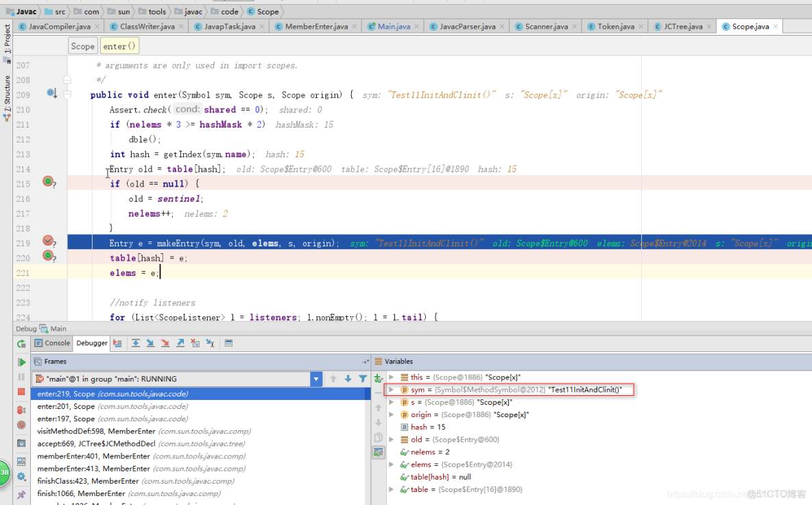Viewport: 812px width, 505px height.
Task: Toggle the breakpoint on line 220
Action: pyautogui.click(x=48, y=255)
